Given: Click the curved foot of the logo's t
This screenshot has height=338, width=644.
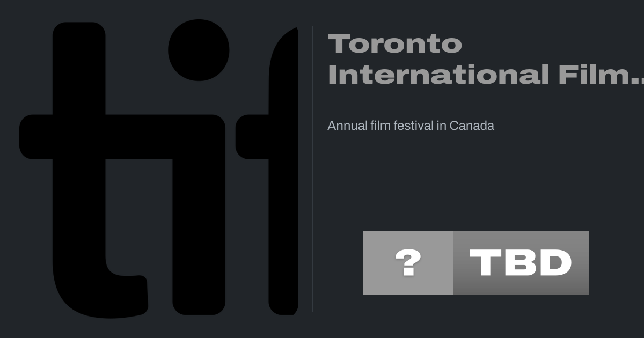Looking at the screenshot, I should point(126,295).
